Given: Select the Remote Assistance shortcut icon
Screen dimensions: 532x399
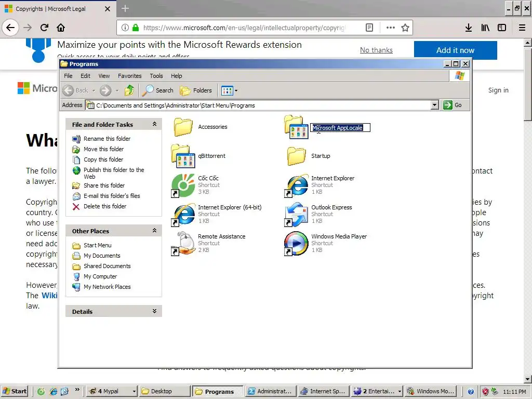Looking at the screenshot, I should click(183, 244).
